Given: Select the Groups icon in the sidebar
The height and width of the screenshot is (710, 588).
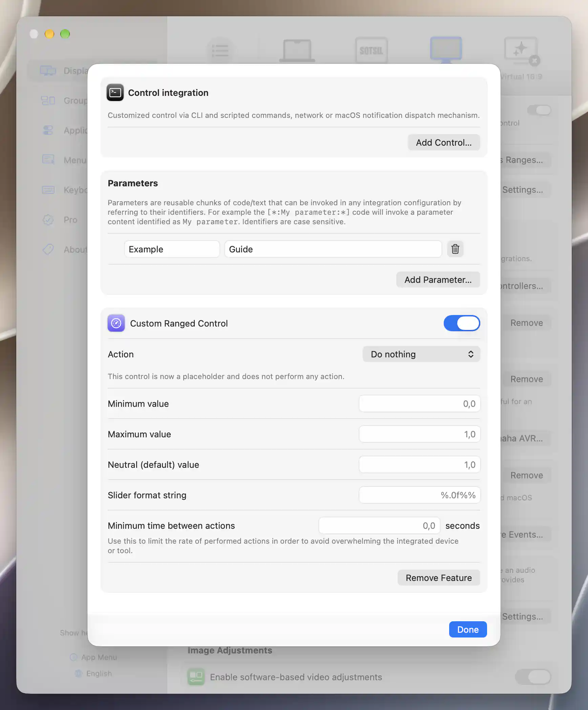Looking at the screenshot, I should pos(48,100).
